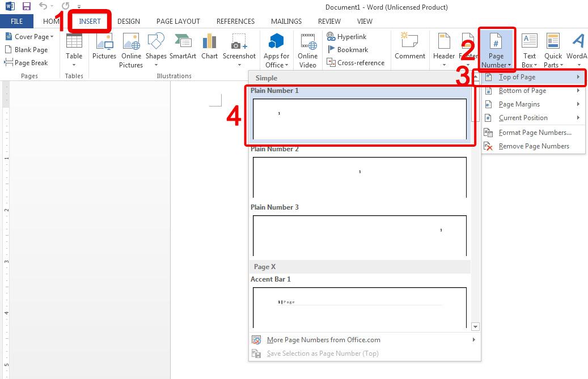Click the Page Margins menu icon
The width and height of the screenshot is (588, 379).
pyautogui.click(x=488, y=104)
